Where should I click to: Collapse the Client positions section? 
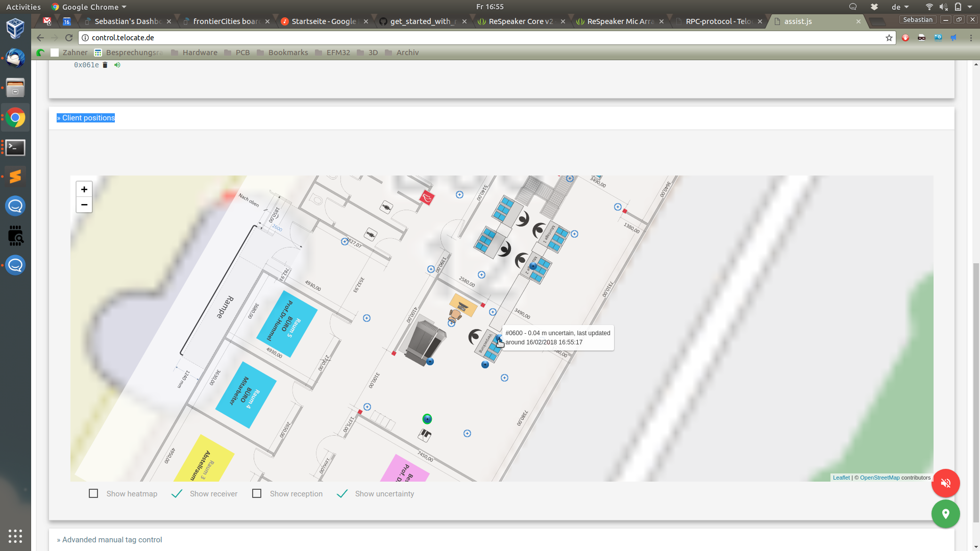tap(86, 118)
